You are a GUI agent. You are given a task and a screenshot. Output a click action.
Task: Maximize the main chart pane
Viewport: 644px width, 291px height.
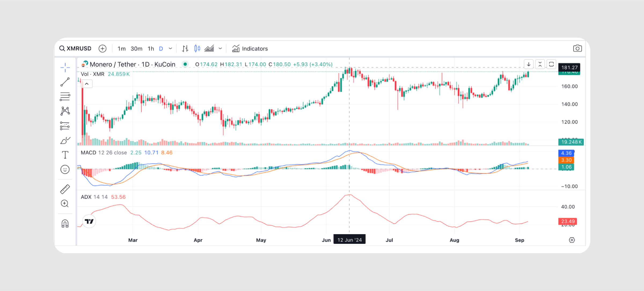[551, 64]
